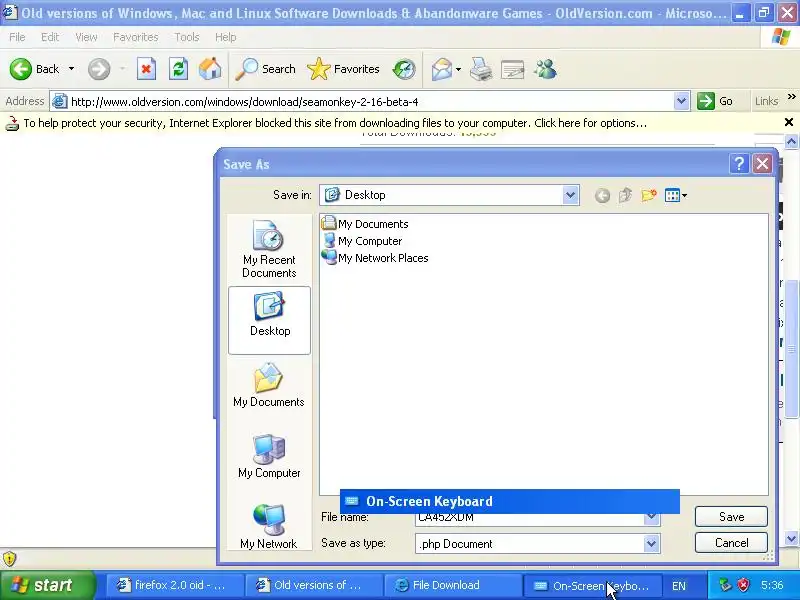Dismiss the information bar with its X

(789, 122)
